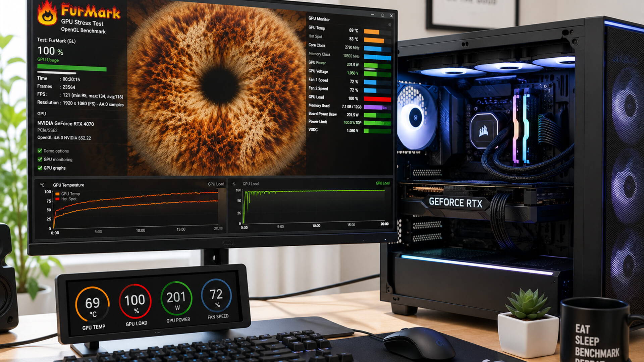Click the purple Memory Used bar
This screenshot has width=644, height=362.
click(373, 107)
